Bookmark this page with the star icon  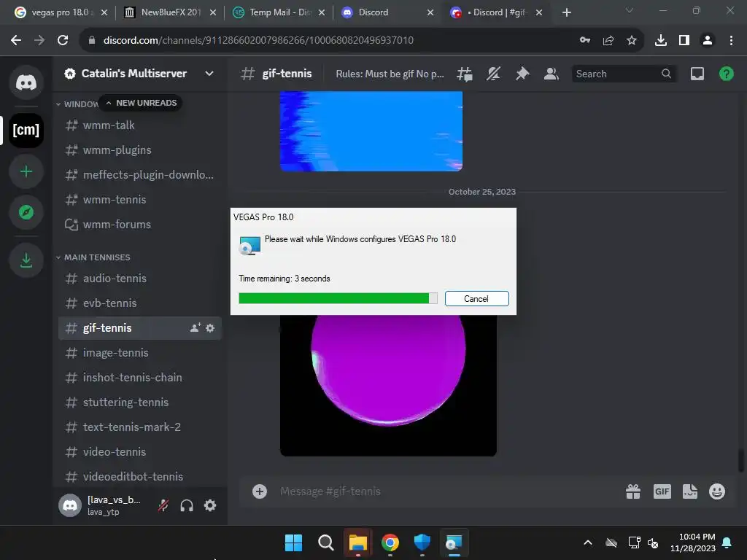pyautogui.click(x=632, y=40)
